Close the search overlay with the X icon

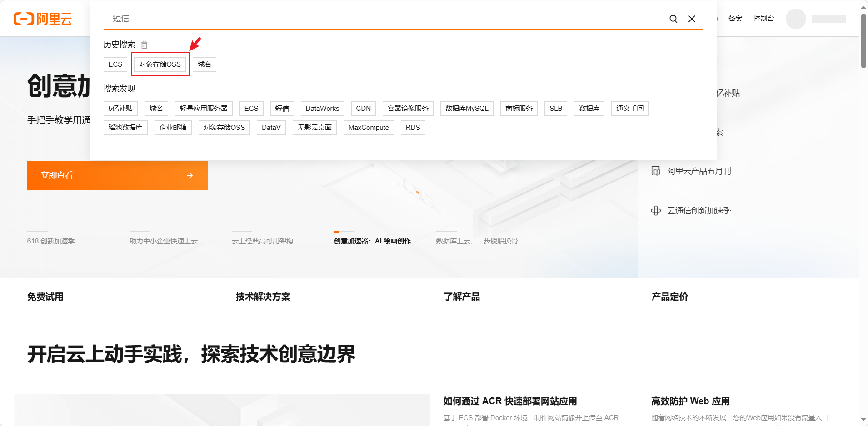[692, 19]
